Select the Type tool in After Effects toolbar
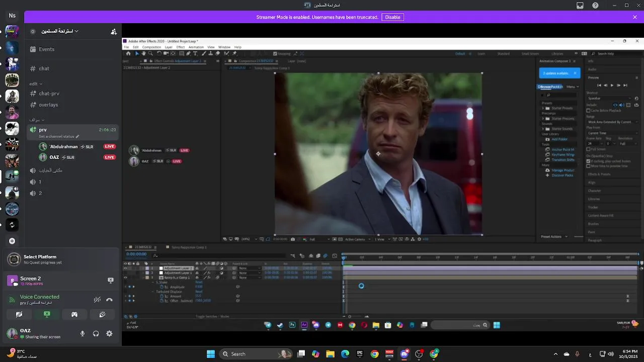The image size is (644, 362). pos(195,53)
